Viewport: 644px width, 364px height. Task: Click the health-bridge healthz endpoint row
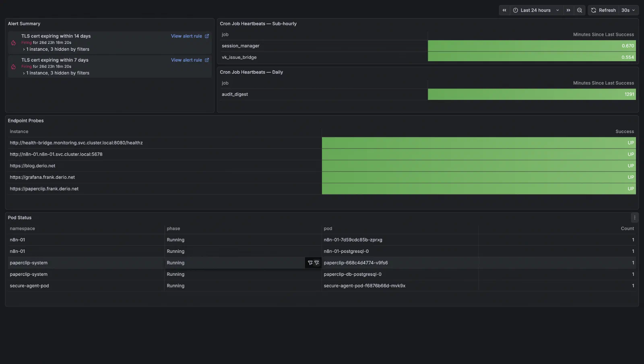tap(322, 143)
